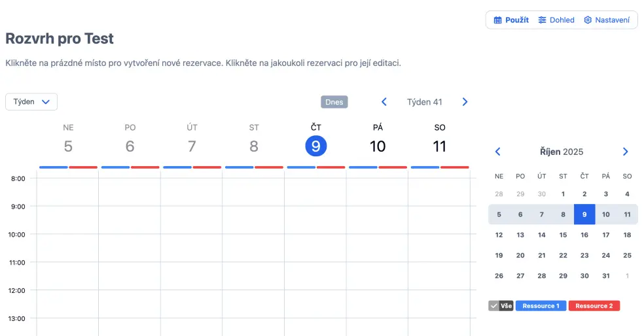Select October 16 in mini calendar
Image resolution: width=644 pixels, height=336 pixels.
pyautogui.click(x=584, y=235)
